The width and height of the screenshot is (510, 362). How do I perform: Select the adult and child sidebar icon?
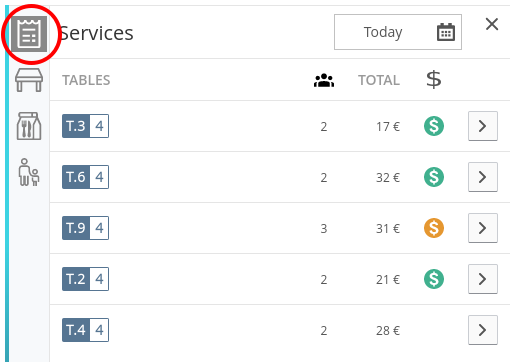[x=29, y=172]
